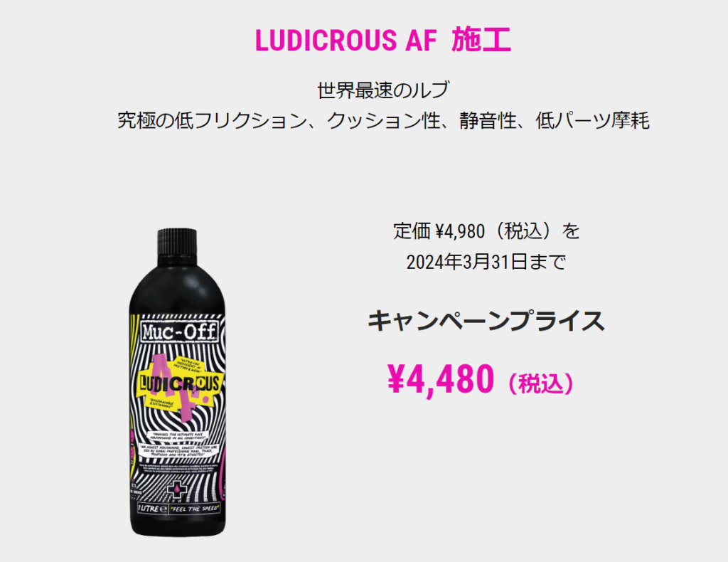Click the 世界最速のルブ subtitle
The image size is (728, 562).
tap(383, 90)
